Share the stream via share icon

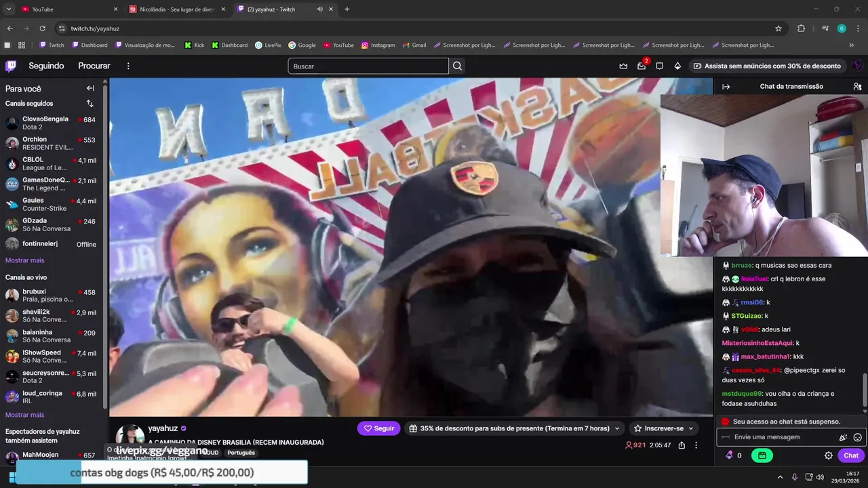pos(682,445)
